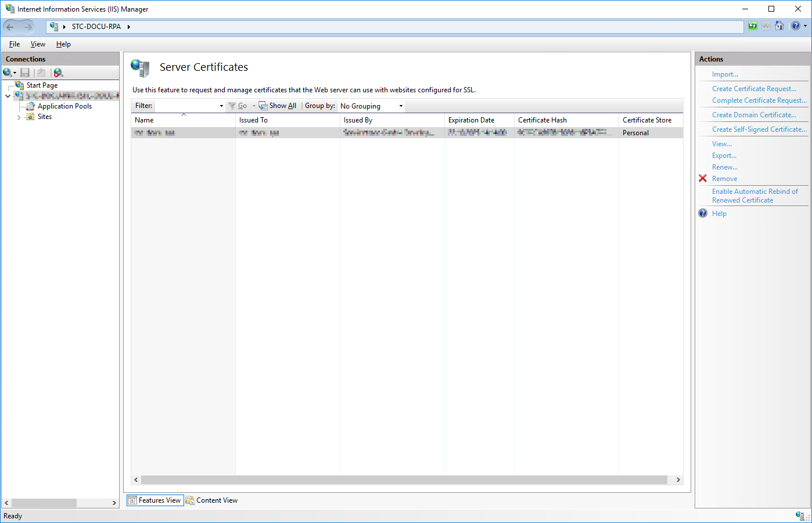Create a new connection via globe icon
Viewport: 812px width, 523px height.
pos(6,72)
